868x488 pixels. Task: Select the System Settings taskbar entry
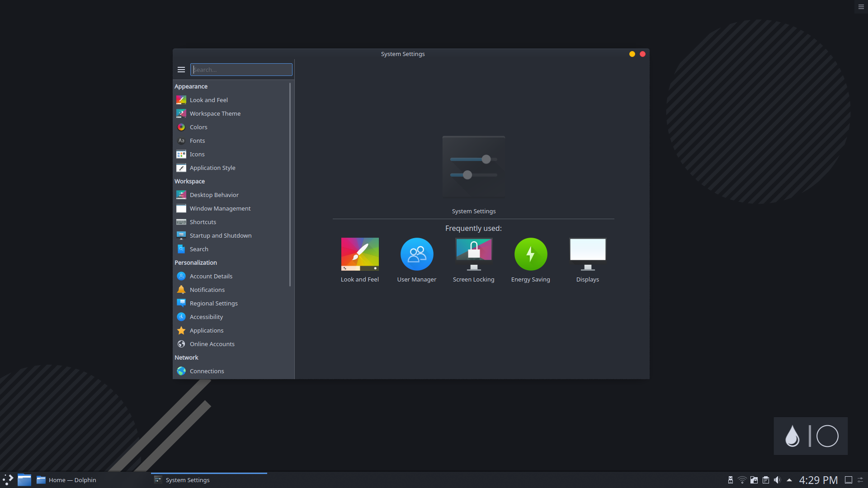pos(209,480)
